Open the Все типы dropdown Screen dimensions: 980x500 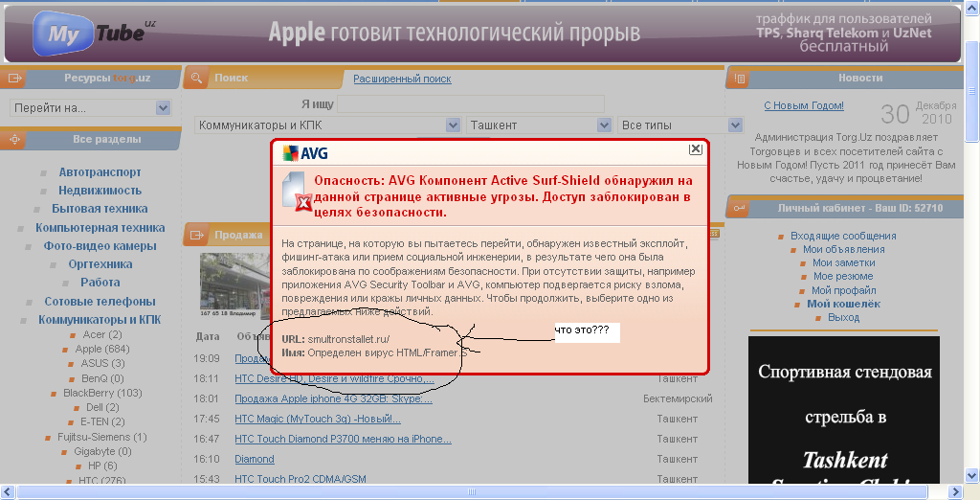coord(680,125)
